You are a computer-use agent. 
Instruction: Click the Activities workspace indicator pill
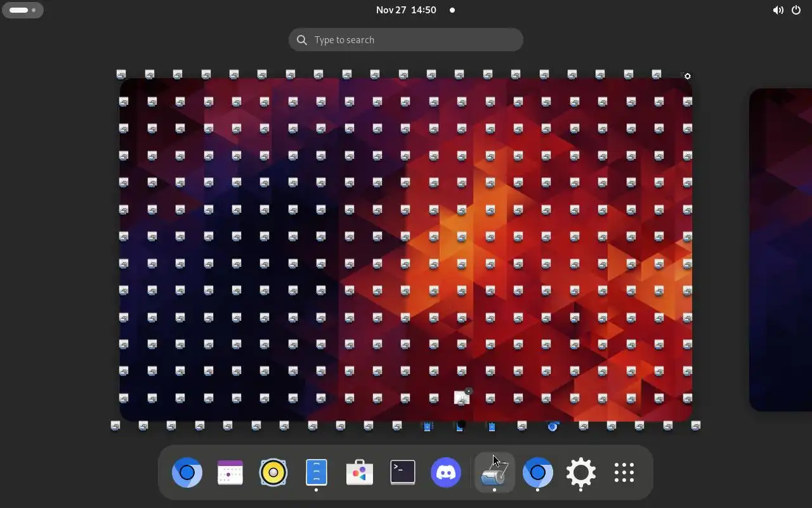23,10
